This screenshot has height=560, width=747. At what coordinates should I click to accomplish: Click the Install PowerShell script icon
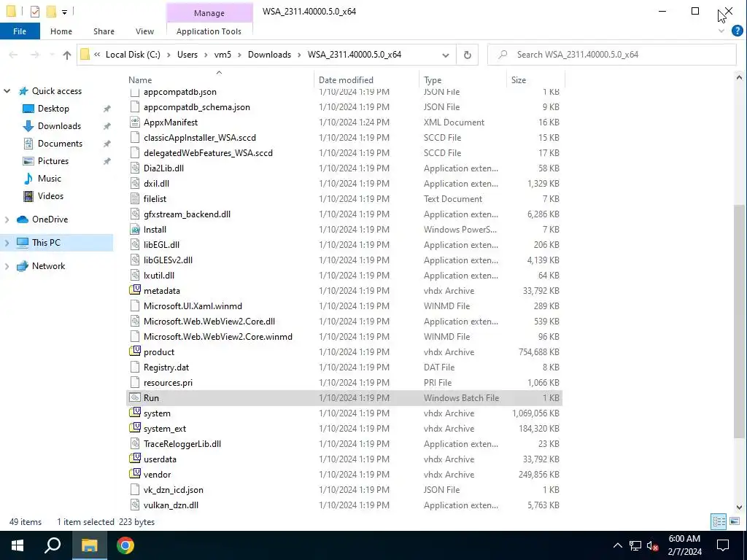pyautogui.click(x=135, y=230)
